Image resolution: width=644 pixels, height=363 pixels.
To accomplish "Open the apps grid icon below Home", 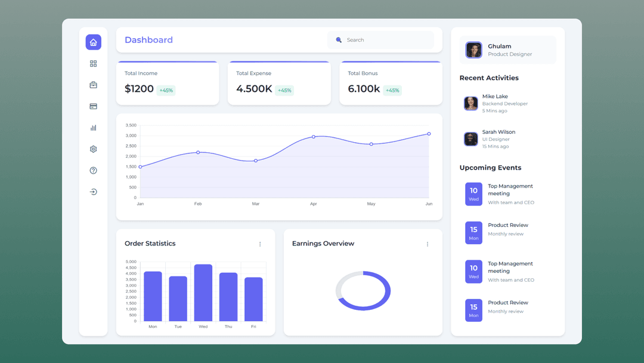I will point(93,63).
